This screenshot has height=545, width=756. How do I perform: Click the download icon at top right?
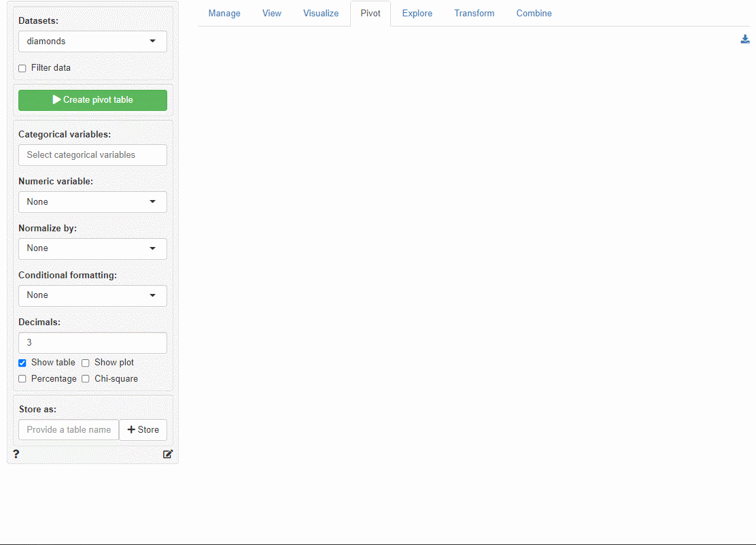pyautogui.click(x=745, y=39)
